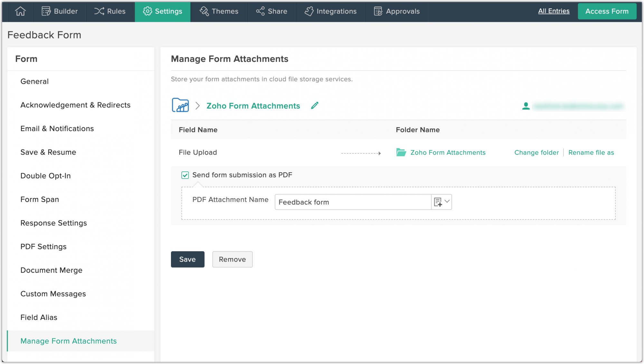Image resolution: width=644 pixels, height=364 pixels.
Task: Click the Home icon in top navigation
Action: (20, 11)
